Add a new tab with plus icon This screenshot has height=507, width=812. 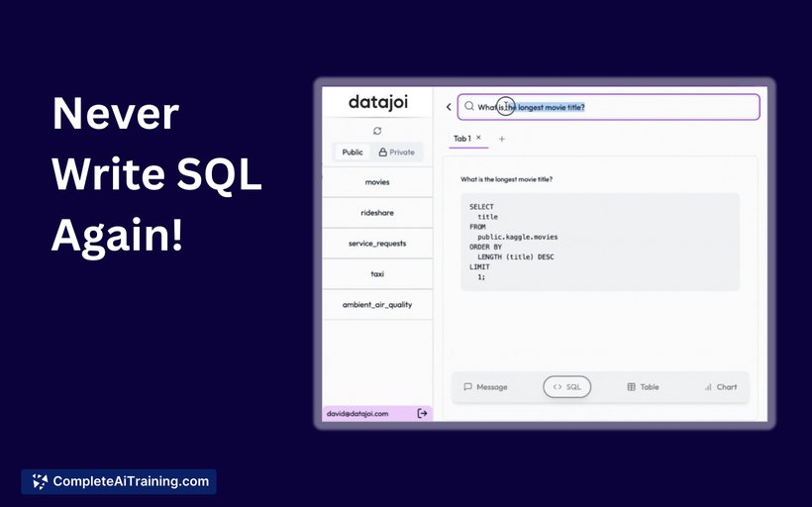click(x=501, y=139)
